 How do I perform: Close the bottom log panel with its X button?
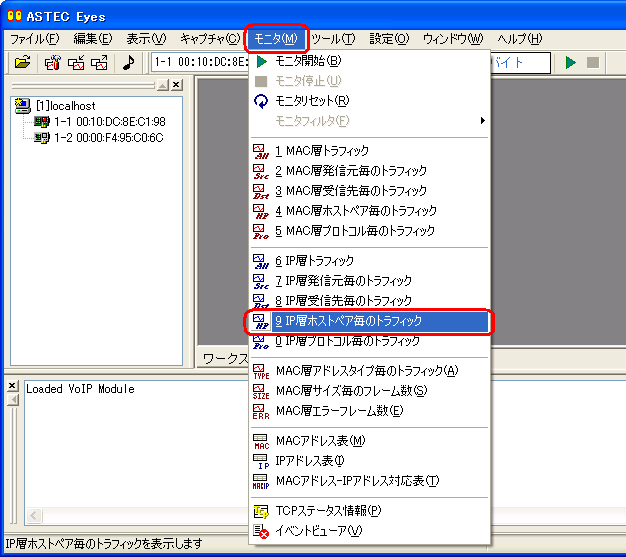tap(12, 386)
